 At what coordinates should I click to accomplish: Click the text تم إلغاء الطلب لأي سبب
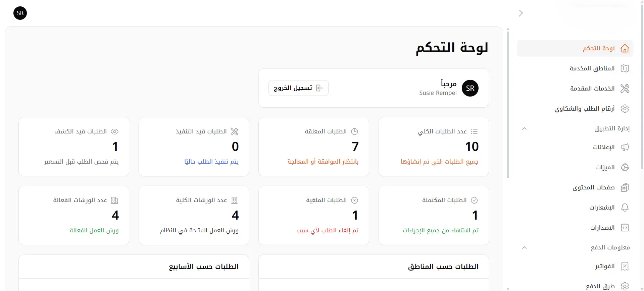(x=328, y=230)
